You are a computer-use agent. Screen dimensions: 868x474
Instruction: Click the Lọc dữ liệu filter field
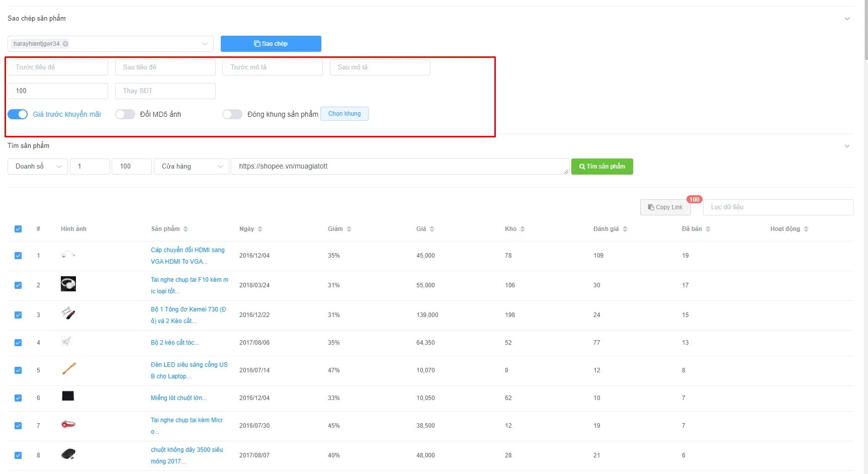(x=778, y=207)
